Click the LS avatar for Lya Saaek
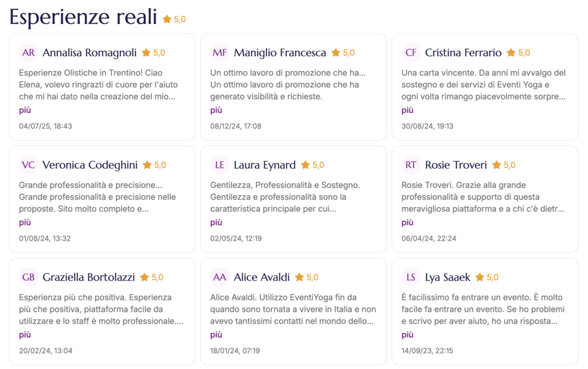 click(411, 278)
